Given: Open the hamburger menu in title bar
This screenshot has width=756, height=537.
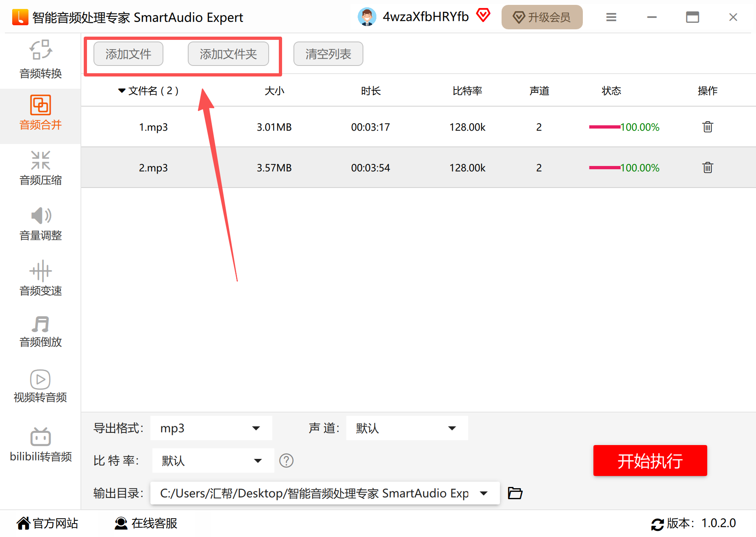Looking at the screenshot, I should click(611, 17).
